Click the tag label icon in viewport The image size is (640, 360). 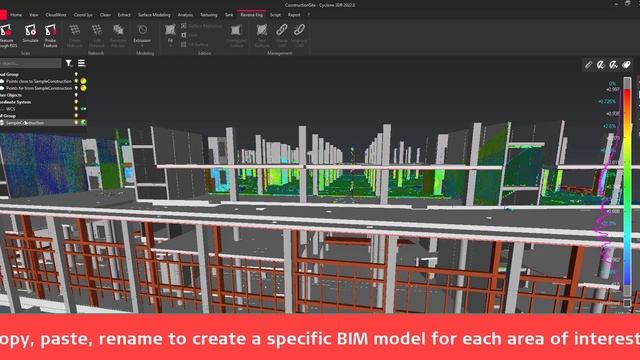click(x=626, y=64)
